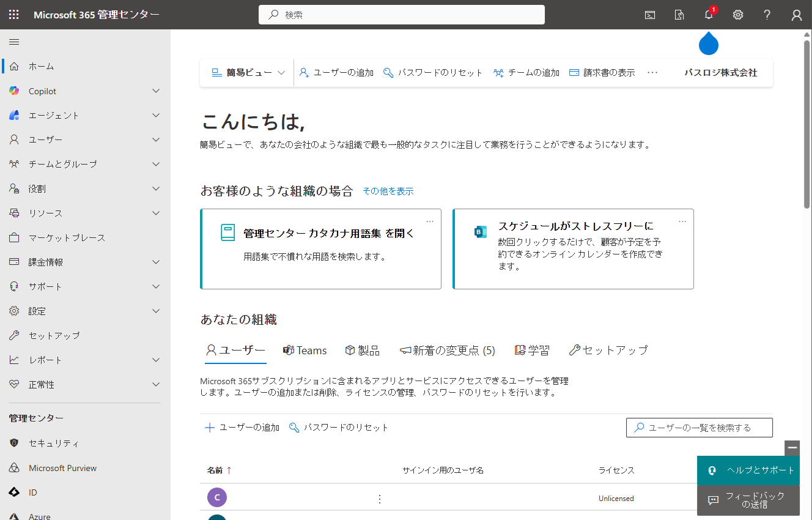Switch to the セットアップ tab
Viewport: 812px width, 520px height.
(608, 351)
